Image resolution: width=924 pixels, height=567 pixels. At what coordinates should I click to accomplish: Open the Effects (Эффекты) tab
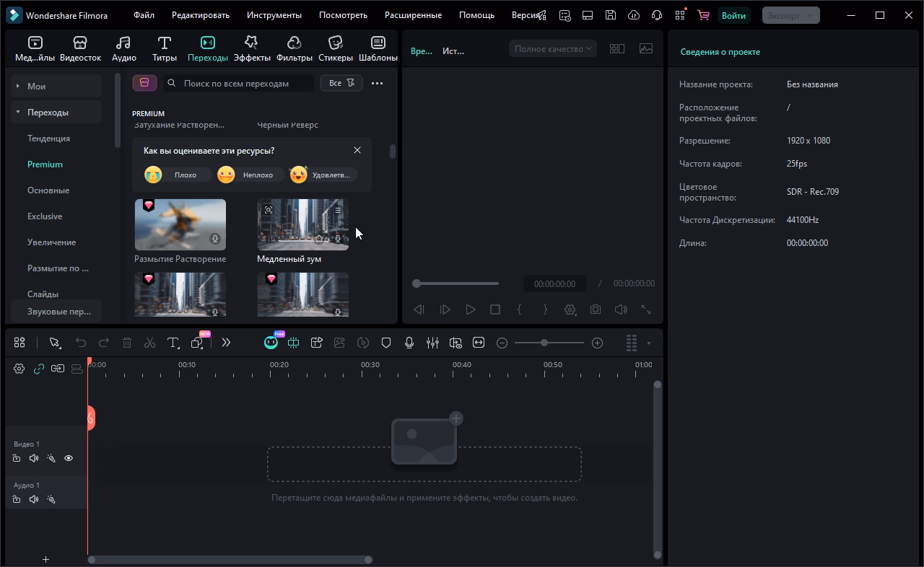251,49
